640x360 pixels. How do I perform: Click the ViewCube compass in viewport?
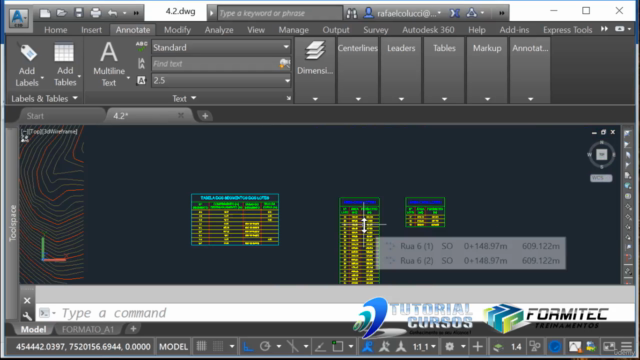pyautogui.click(x=602, y=155)
